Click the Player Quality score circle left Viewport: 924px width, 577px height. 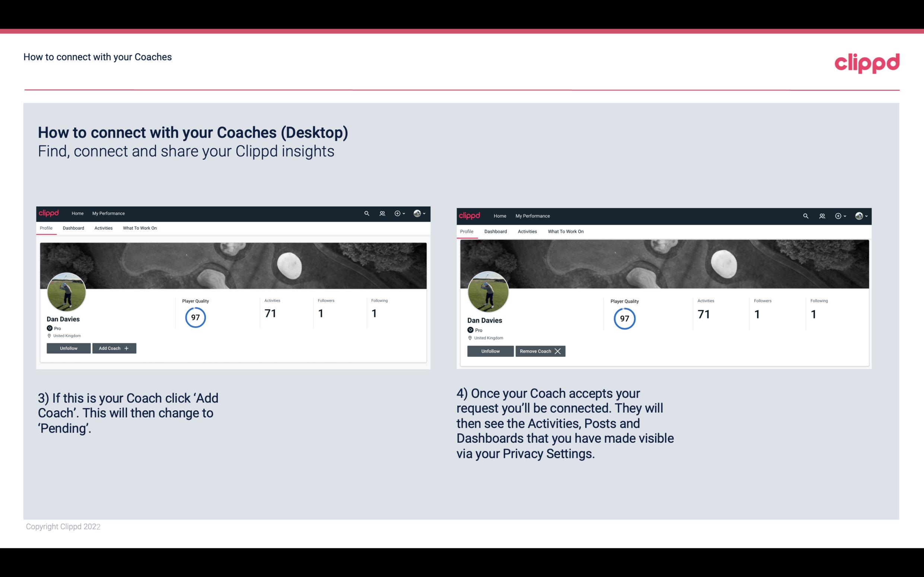[x=195, y=317]
